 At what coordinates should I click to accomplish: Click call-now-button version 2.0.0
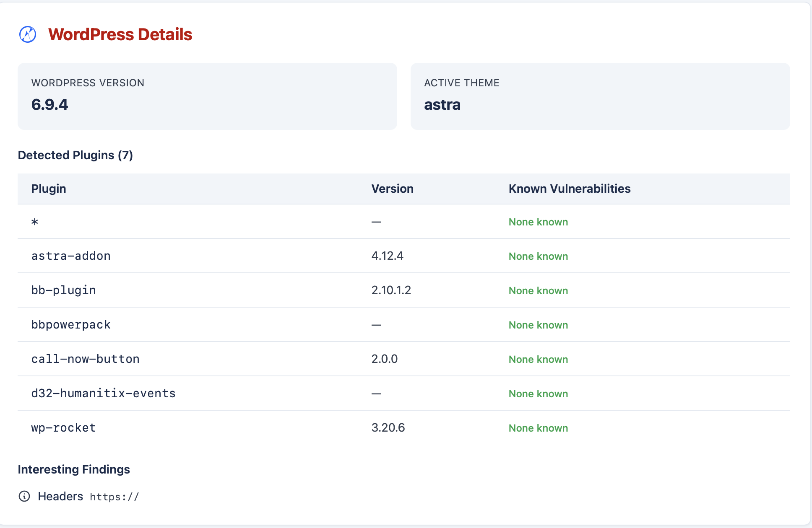pyautogui.click(x=385, y=359)
